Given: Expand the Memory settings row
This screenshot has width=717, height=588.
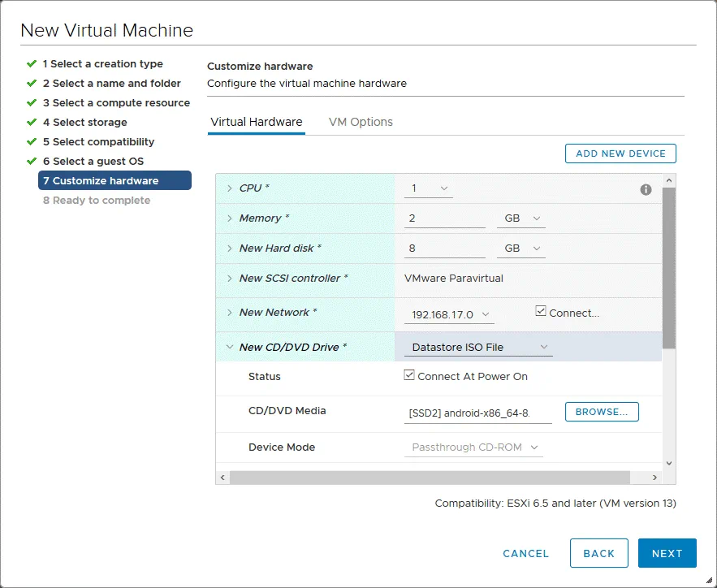Looking at the screenshot, I should click(230, 218).
